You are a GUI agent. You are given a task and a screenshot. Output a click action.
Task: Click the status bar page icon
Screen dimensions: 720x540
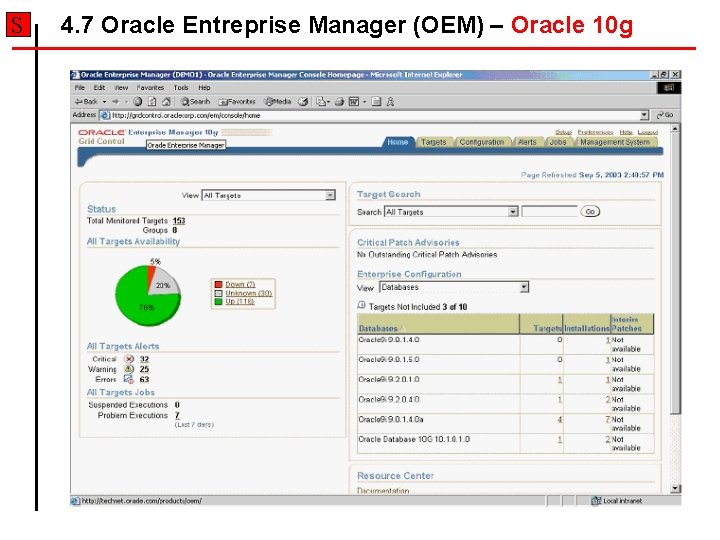[75, 501]
